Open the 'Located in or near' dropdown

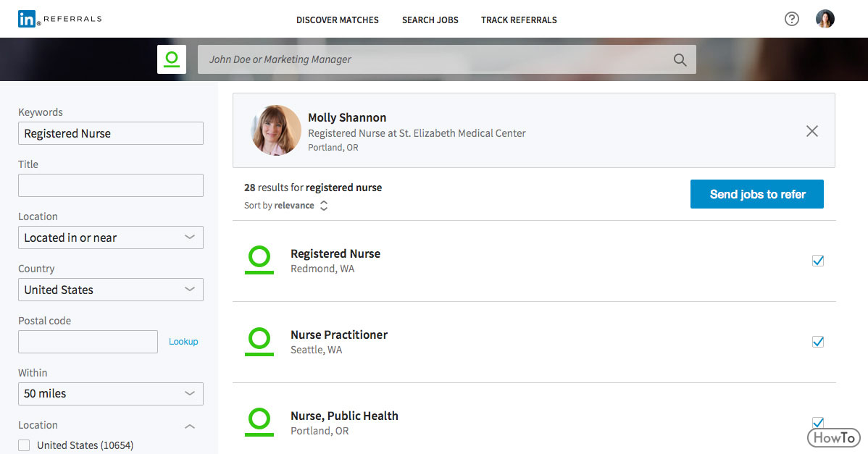(111, 237)
